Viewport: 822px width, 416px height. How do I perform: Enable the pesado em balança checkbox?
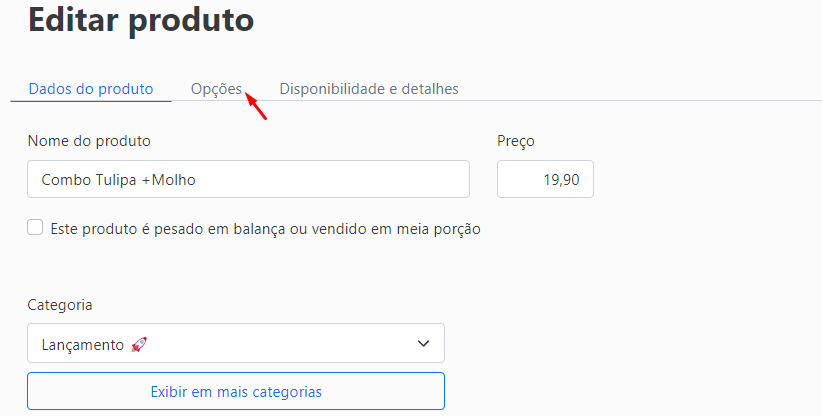click(x=35, y=227)
